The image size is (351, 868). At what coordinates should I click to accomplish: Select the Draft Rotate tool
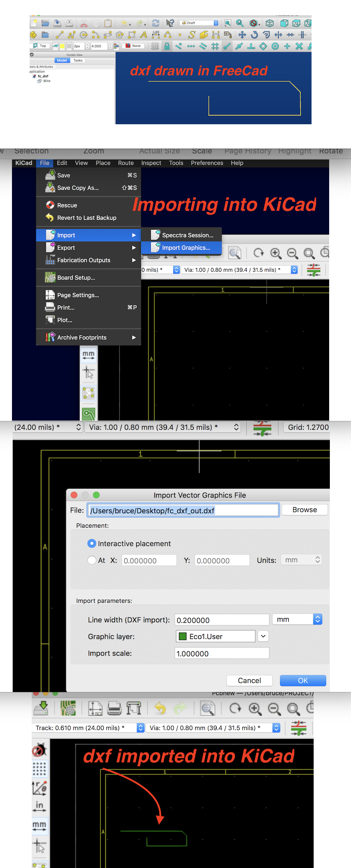pyautogui.click(x=254, y=35)
